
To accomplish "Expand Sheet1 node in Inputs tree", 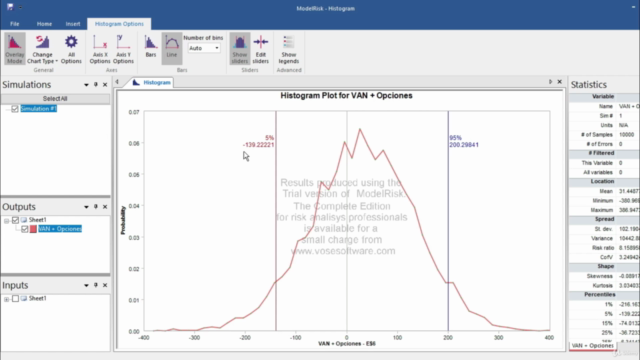I will [x=7, y=299].
